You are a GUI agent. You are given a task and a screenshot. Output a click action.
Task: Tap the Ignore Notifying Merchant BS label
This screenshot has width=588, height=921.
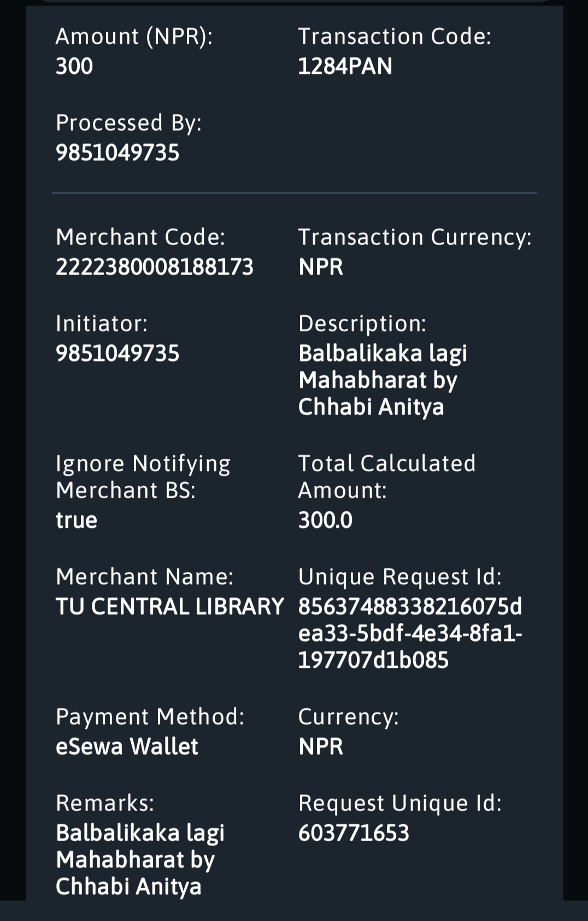click(x=143, y=476)
